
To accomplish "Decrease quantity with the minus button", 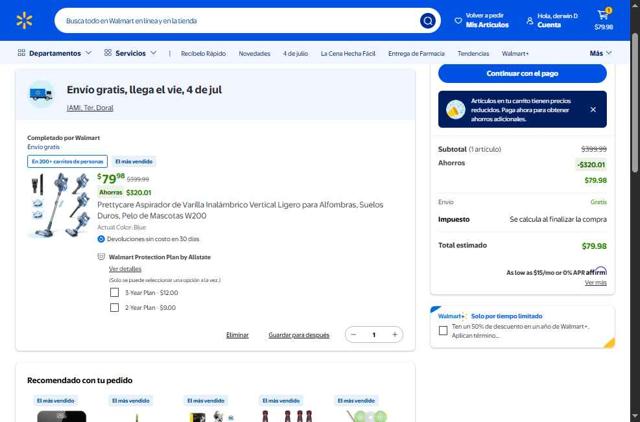I will point(354,335).
